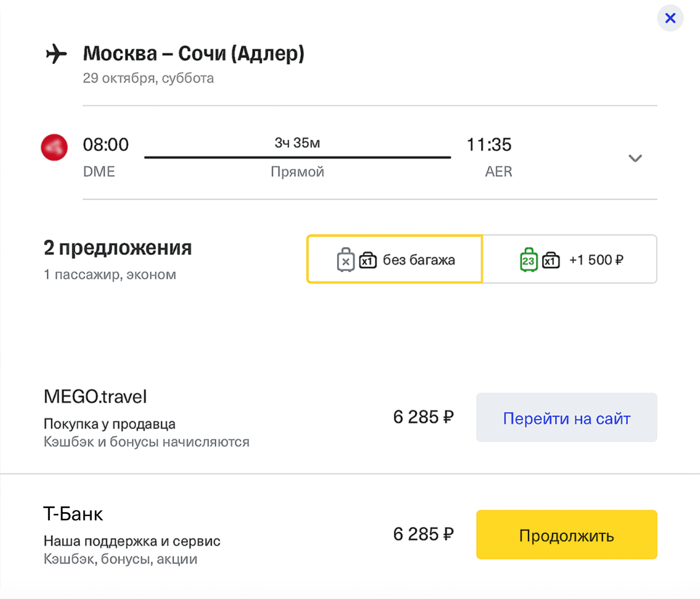Close the flight details dialog
Image resolution: width=700 pixels, height=599 pixels.
click(670, 18)
